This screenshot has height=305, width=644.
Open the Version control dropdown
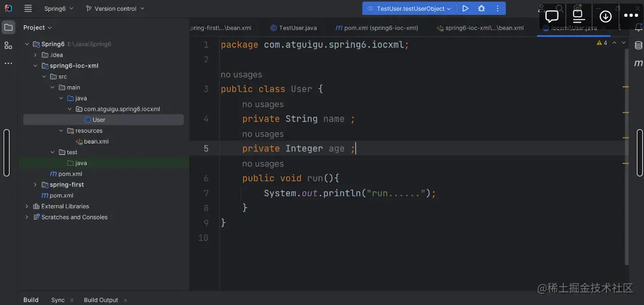[115, 8]
